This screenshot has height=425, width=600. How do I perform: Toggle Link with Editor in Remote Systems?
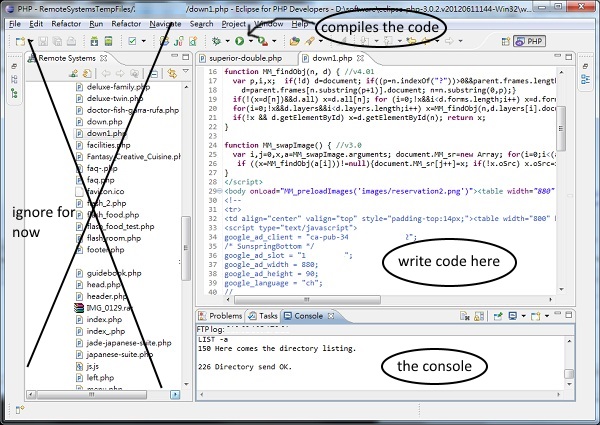(172, 73)
